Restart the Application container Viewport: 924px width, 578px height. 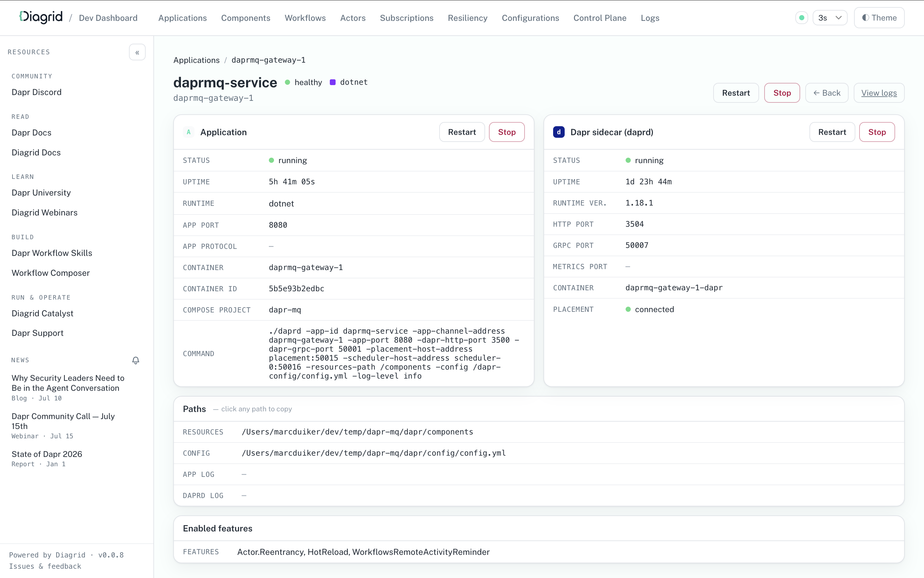[x=462, y=132]
